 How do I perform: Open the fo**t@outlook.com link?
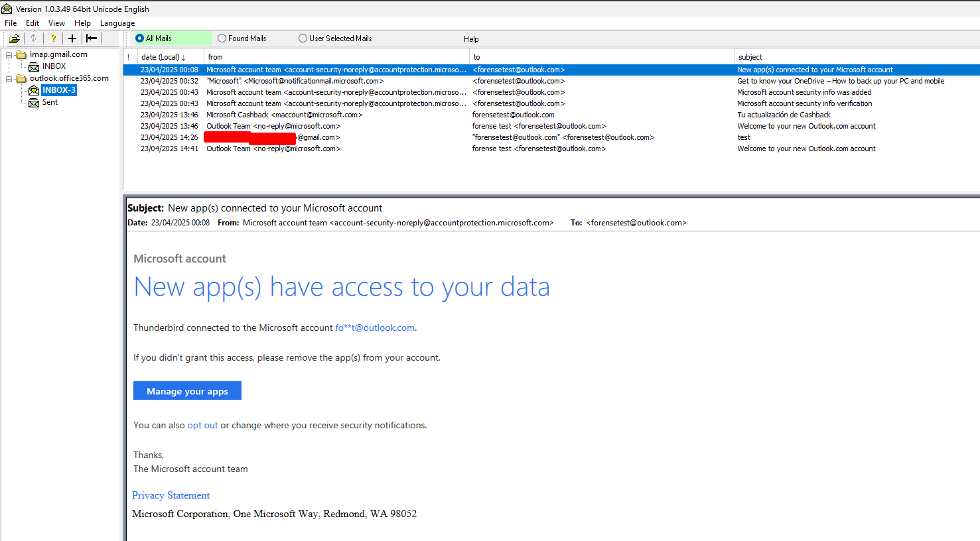click(375, 328)
